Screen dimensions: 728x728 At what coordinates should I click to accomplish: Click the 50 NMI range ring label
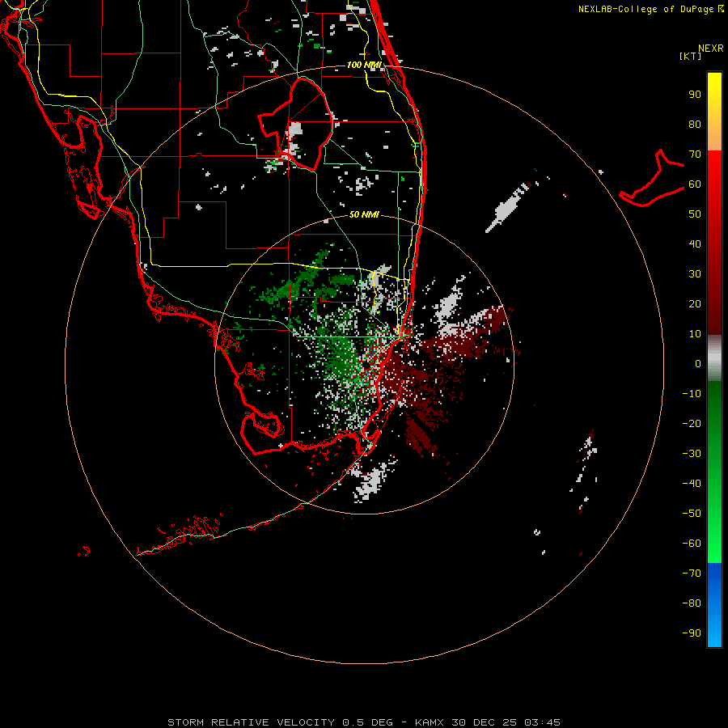pos(364,214)
